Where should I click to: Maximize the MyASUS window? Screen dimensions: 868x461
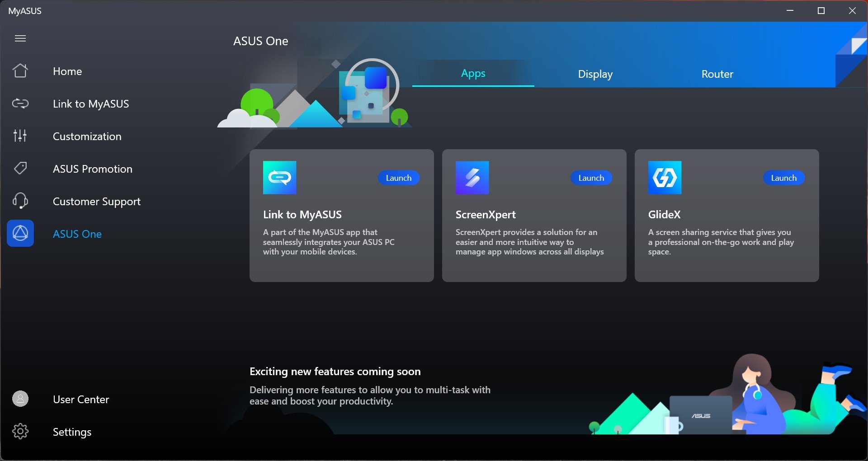pyautogui.click(x=821, y=10)
